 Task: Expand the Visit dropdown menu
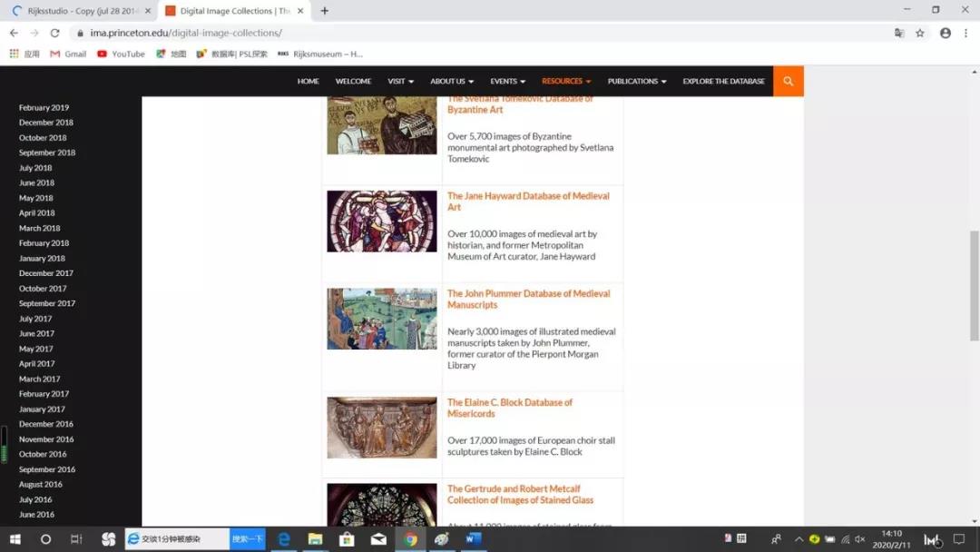pos(400,81)
